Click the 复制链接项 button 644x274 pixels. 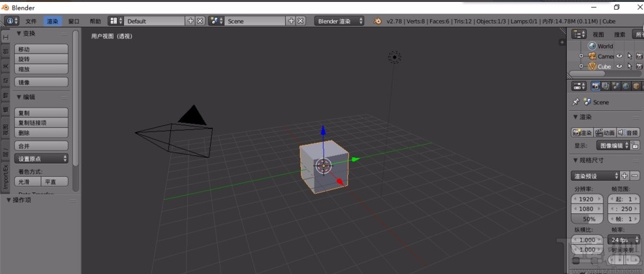42,123
